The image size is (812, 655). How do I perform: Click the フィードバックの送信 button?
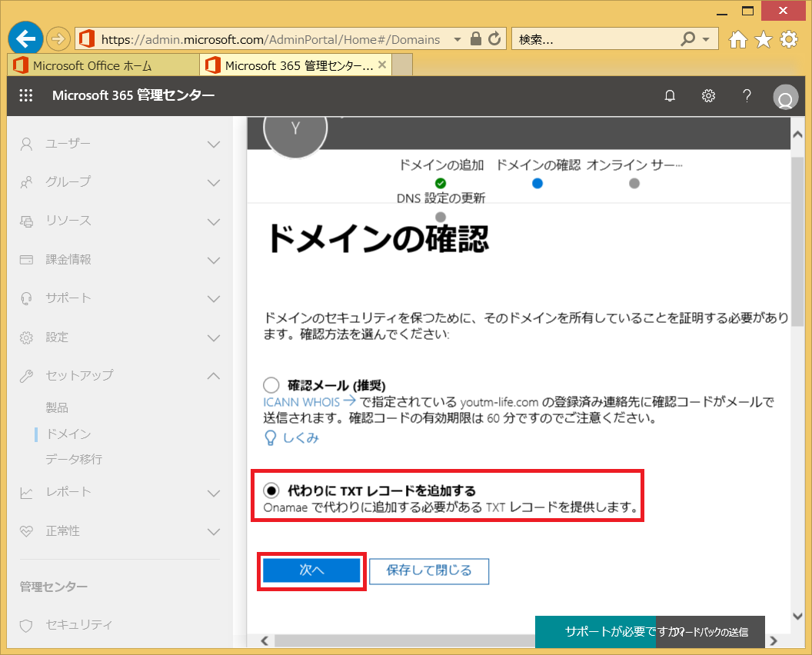tap(710, 632)
